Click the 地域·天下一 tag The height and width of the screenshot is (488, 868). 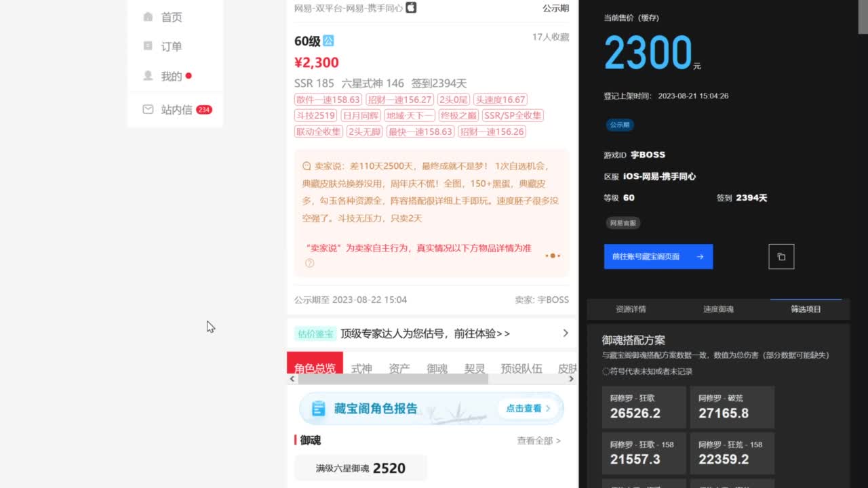(409, 116)
